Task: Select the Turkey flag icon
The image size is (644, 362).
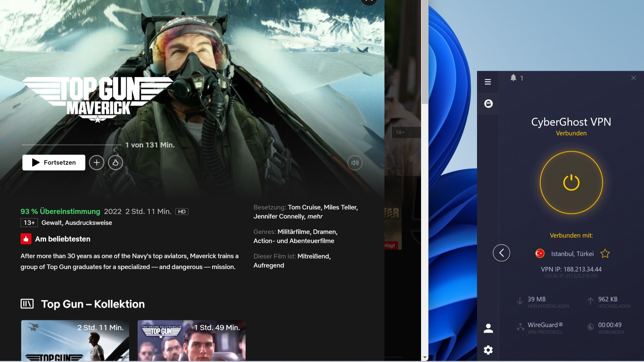Action: 540,253
